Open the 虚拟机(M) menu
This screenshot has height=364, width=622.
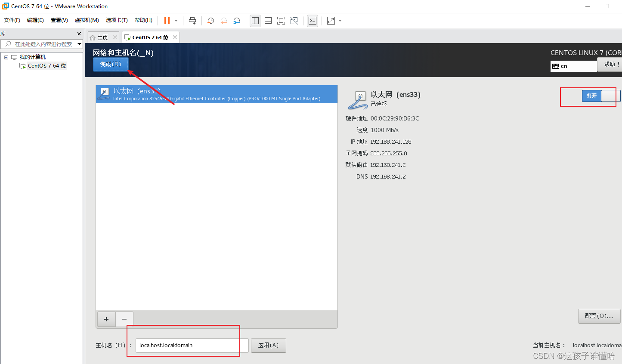pos(87,20)
